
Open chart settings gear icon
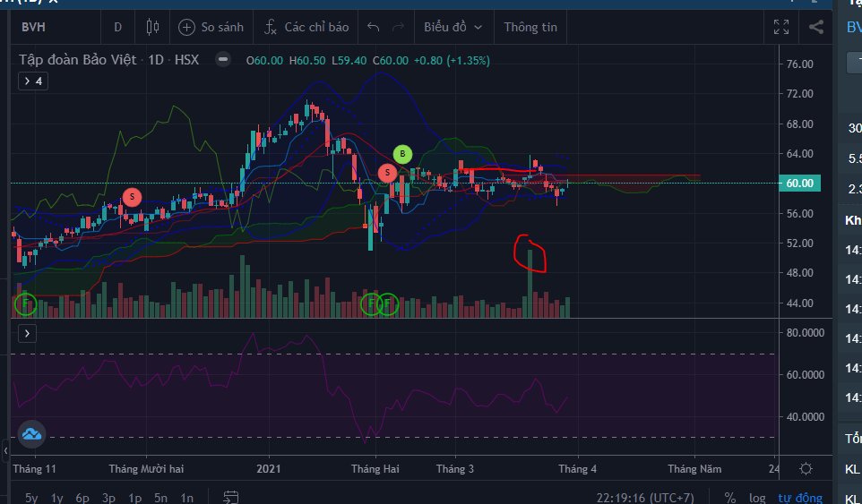[x=806, y=469]
